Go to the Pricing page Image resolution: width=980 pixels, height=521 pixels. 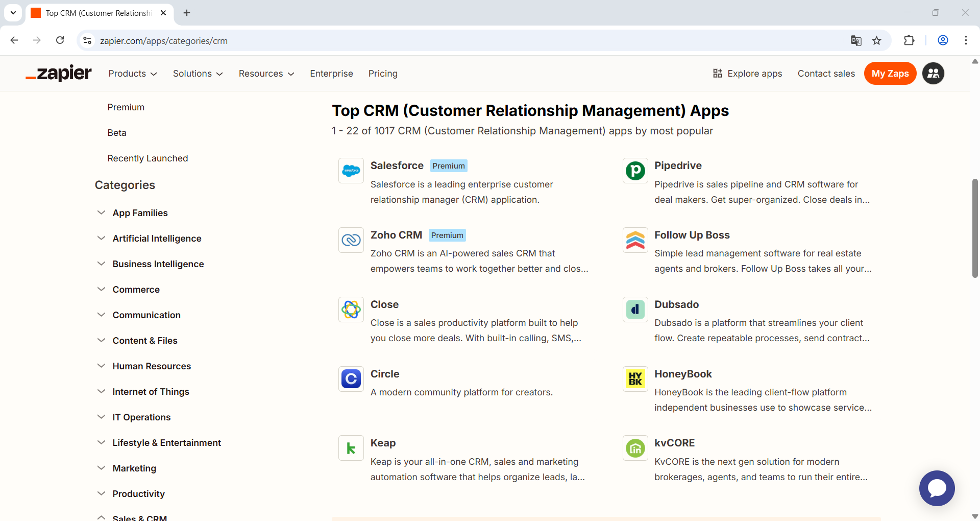[x=383, y=74]
